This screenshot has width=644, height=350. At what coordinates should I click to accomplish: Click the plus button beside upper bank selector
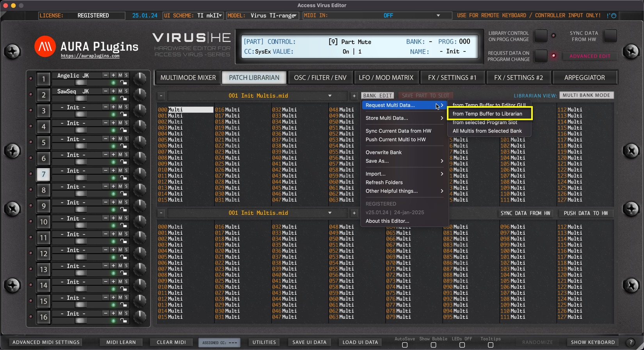pos(354,96)
